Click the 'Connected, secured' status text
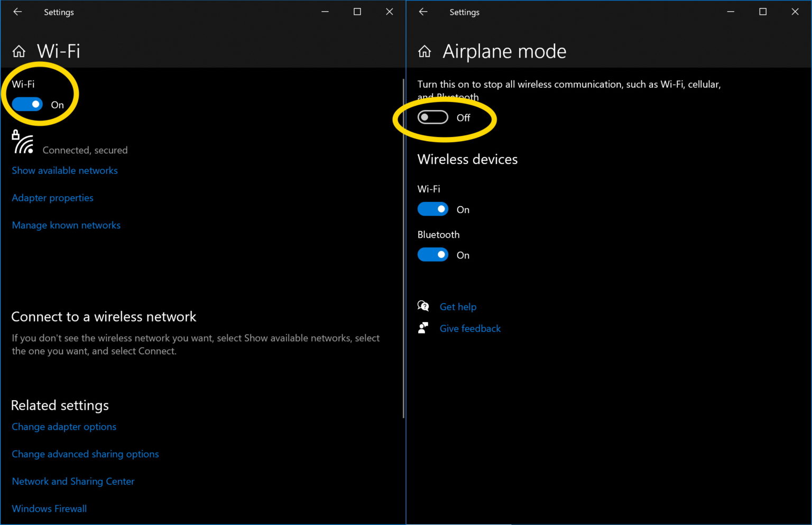Viewport: 812px width, 525px height. pos(85,150)
